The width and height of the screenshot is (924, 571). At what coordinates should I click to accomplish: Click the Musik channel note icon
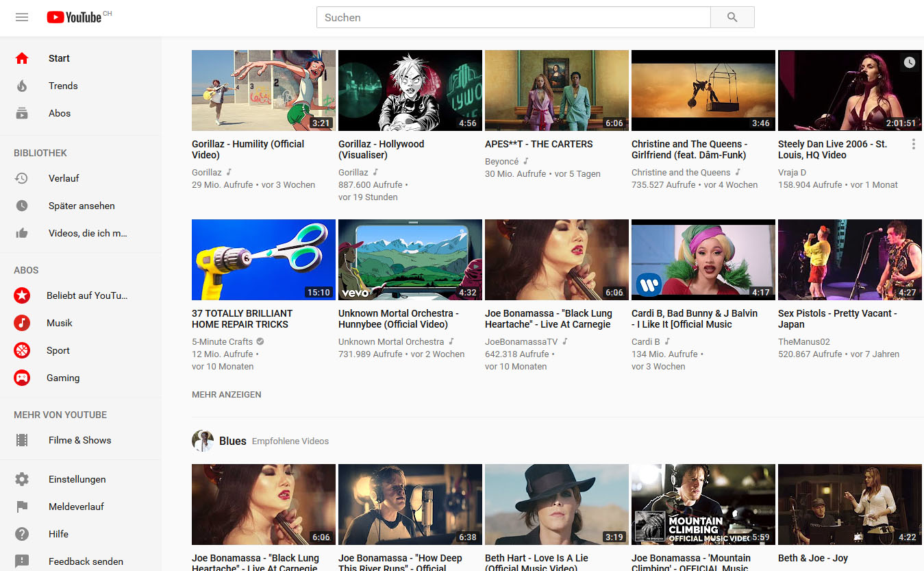[x=22, y=323]
